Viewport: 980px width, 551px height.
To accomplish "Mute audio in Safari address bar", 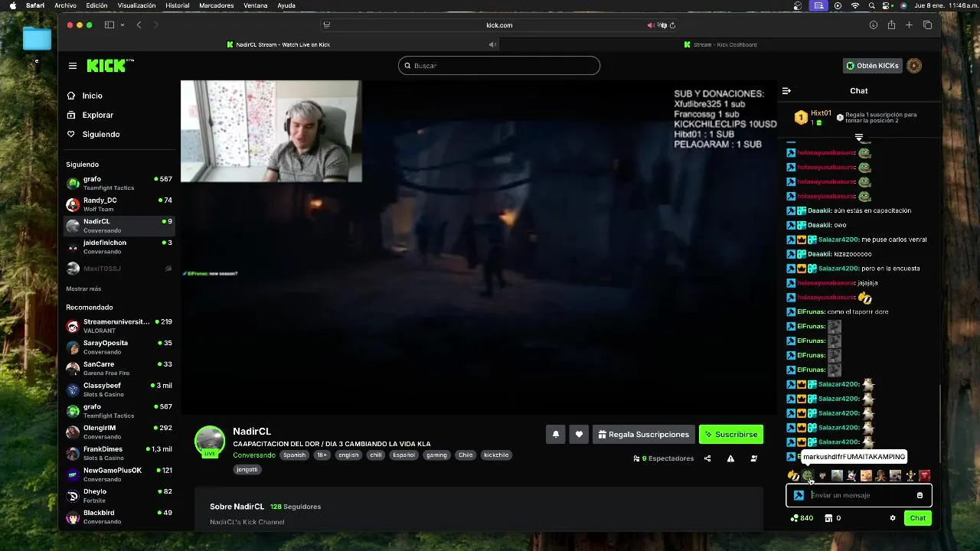I will click(x=651, y=25).
